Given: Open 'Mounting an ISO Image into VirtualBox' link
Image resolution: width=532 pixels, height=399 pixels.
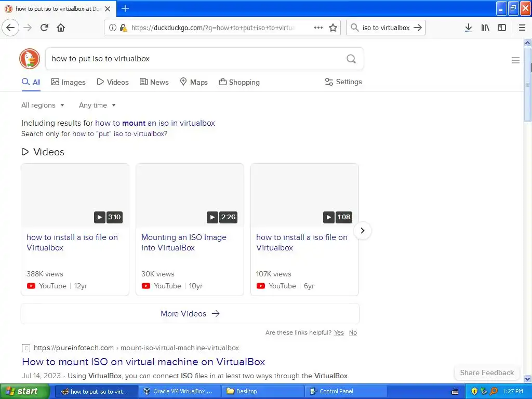Looking at the screenshot, I should tap(184, 243).
